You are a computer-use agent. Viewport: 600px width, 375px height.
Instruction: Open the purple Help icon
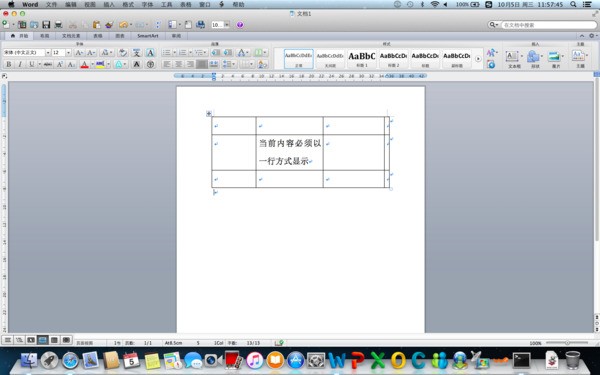pos(240,25)
